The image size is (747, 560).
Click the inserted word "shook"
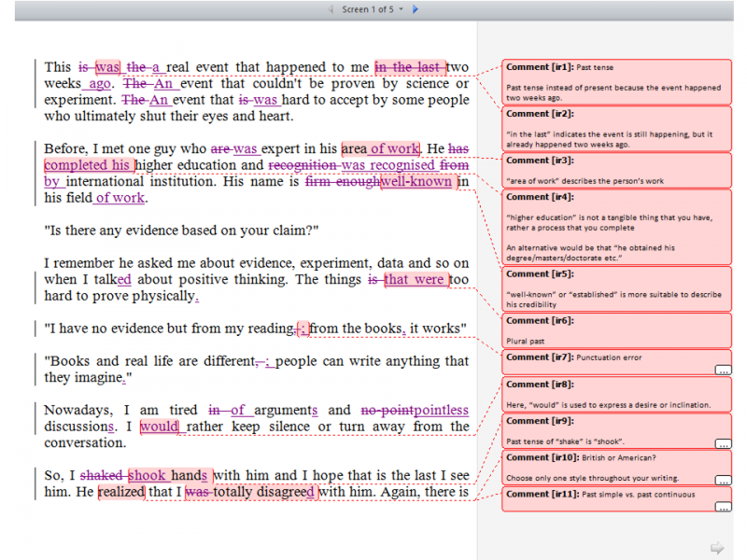(147, 476)
